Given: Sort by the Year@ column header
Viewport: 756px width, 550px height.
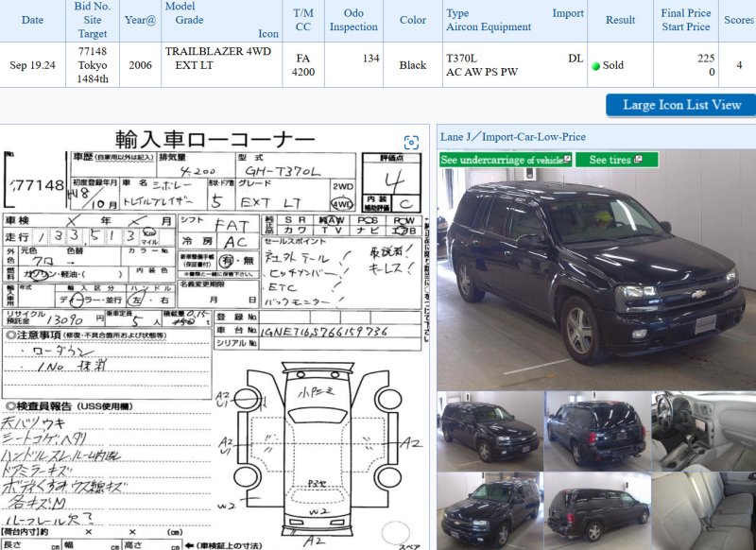Looking at the screenshot, I should tap(140, 20).
